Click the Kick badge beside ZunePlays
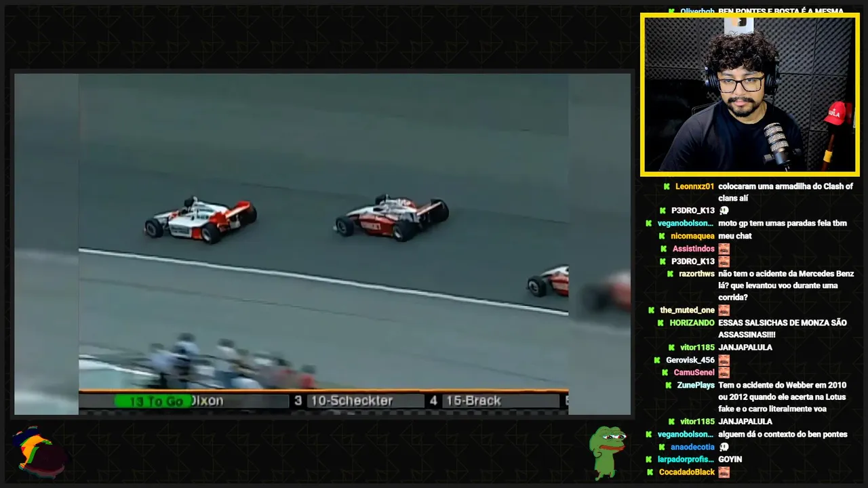Viewport: 868px width, 488px height. [669, 385]
